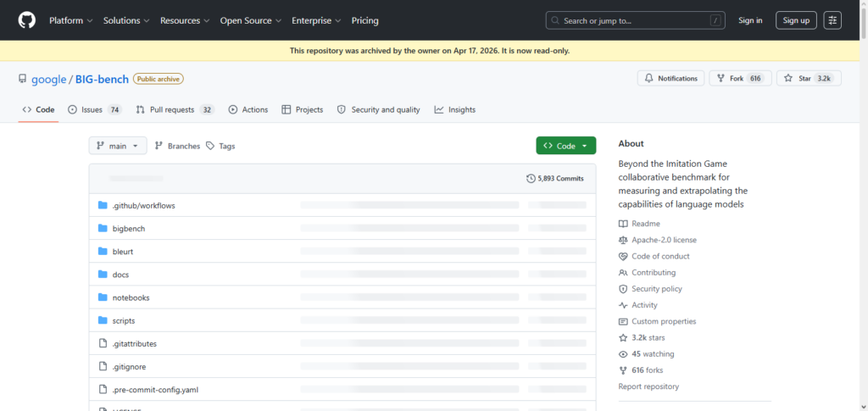
Task: Click the docs folder icon
Action: [x=103, y=274]
